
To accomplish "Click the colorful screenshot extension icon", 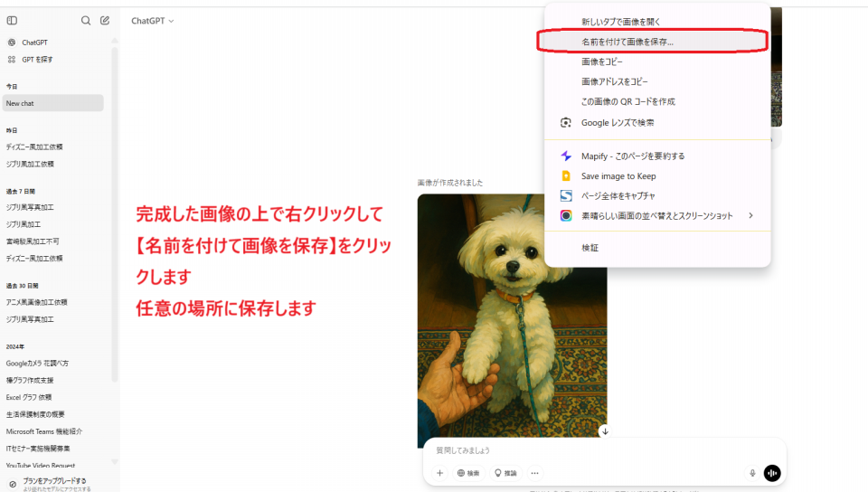I will (x=566, y=216).
